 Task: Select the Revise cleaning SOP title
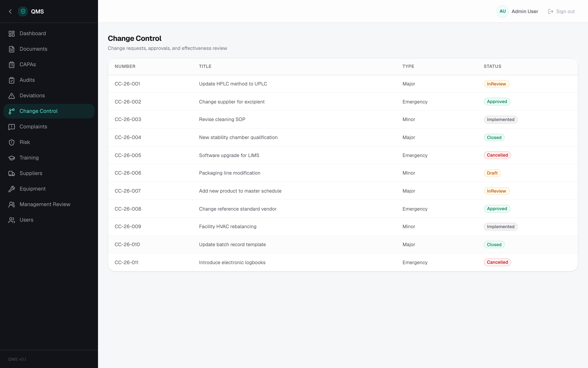tap(222, 120)
